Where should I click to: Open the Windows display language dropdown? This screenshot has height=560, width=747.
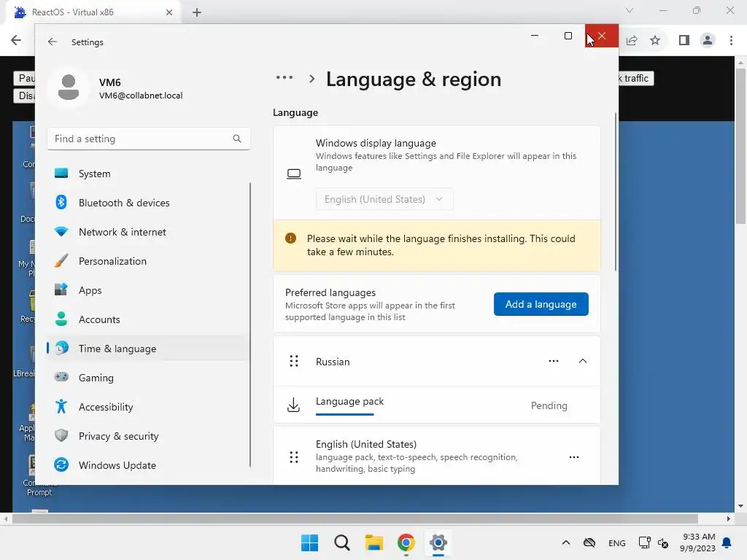tap(384, 199)
